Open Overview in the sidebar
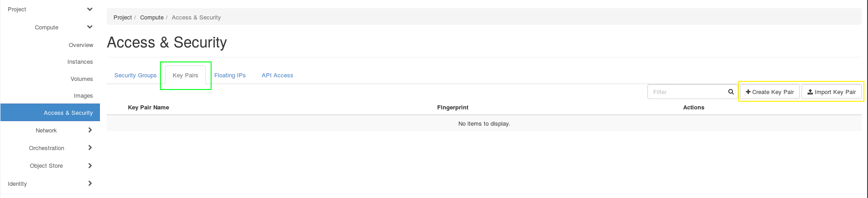This screenshot has height=198, width=868. pyautogui.click(x=81, y=45)
